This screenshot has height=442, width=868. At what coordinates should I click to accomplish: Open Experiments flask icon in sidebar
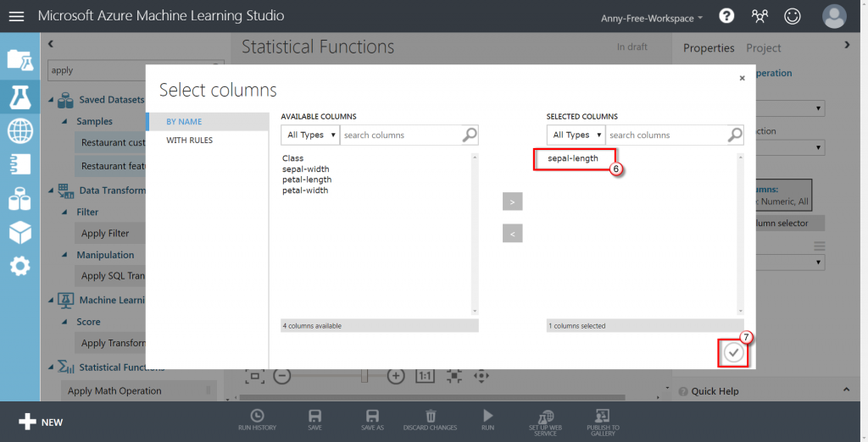click(x=20, y=97)
